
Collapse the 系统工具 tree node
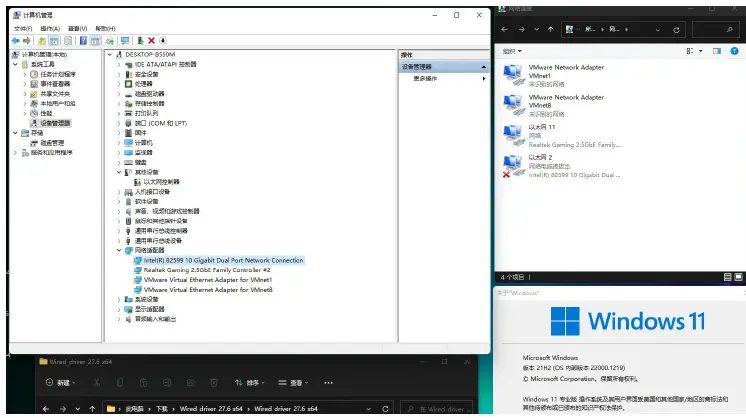[x=15, y=64]
